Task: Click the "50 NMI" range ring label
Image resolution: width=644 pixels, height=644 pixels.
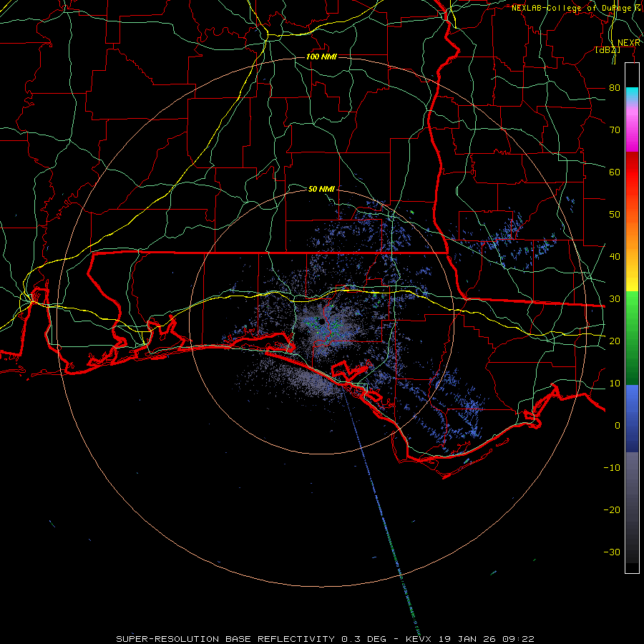Action: pyautogui.click(x=321, y=189)
